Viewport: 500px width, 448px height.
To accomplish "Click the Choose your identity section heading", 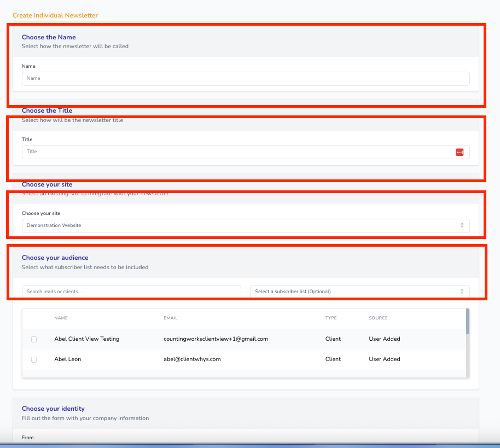I will tap(53, 409).
